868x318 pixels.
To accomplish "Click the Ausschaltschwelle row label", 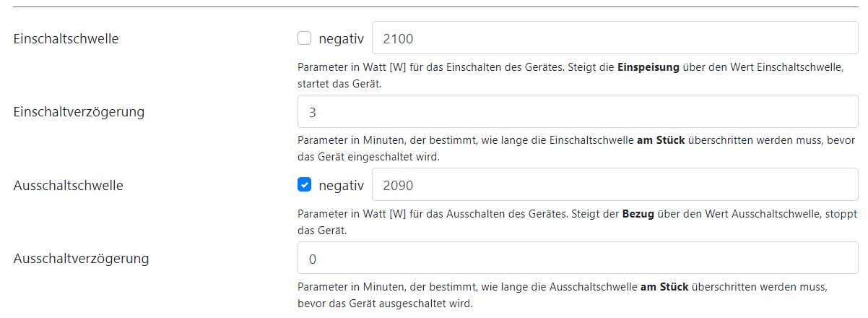I will [68, 185].
